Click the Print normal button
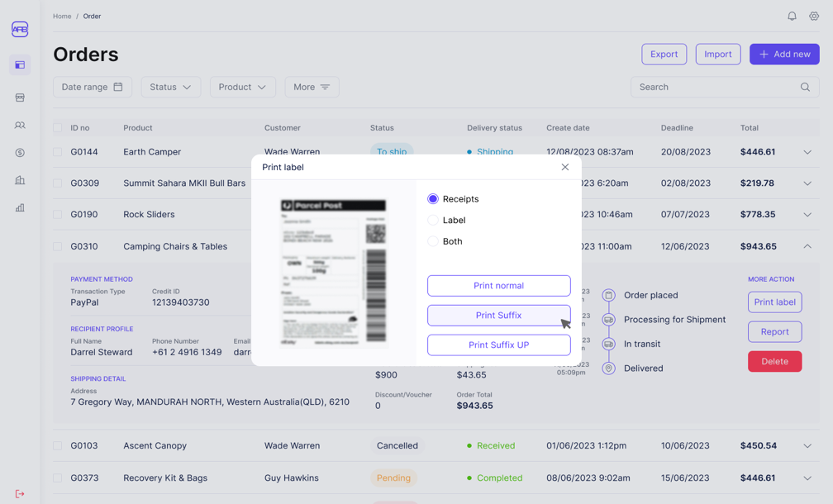The height and width of the screenshot is (504, 833). (498, 286)
